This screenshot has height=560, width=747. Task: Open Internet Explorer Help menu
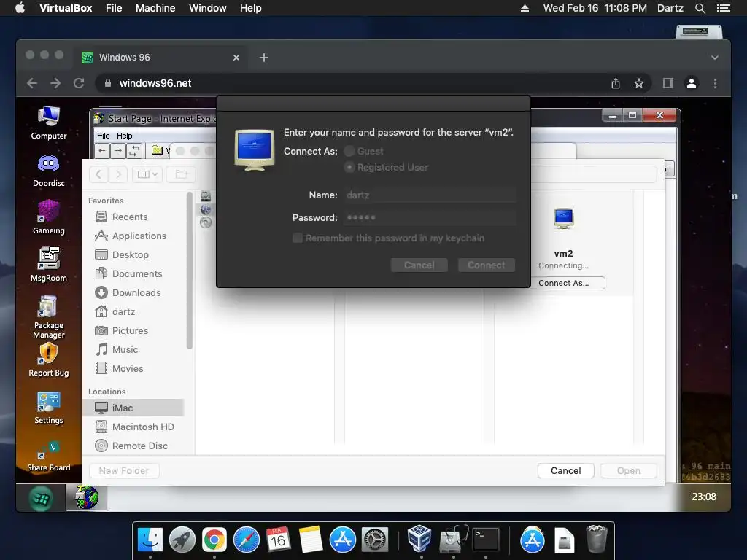click(x=124, y=136)
